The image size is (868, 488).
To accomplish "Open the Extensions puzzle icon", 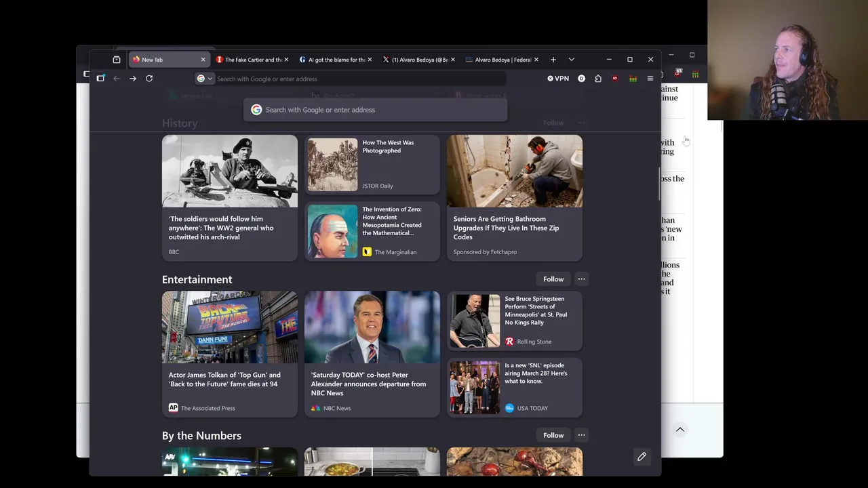I will 598,79.
